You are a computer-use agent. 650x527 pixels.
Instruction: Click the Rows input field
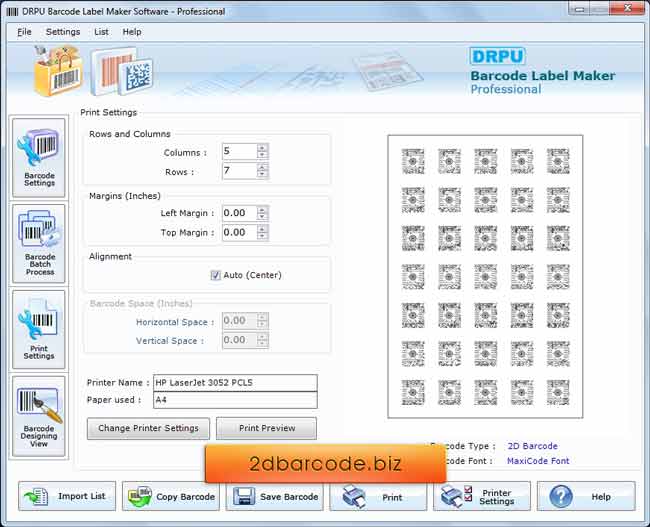coord(240,171)
